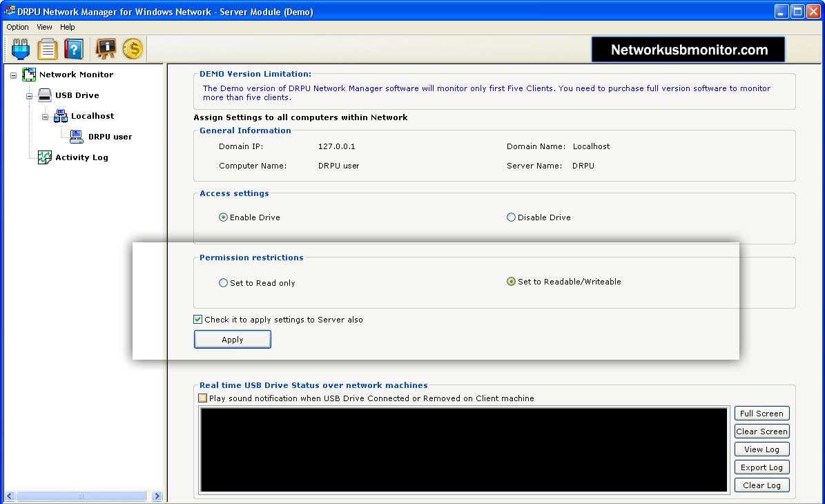Click the Export Log button
Image resolution: width=825 pixels, height=504 pixels.
click(762, 467)
